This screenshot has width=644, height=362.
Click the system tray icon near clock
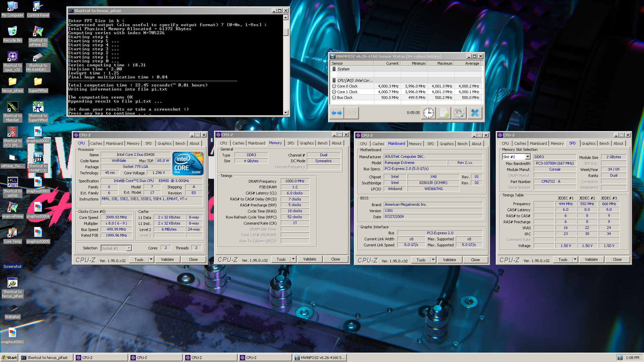[620, 358]
